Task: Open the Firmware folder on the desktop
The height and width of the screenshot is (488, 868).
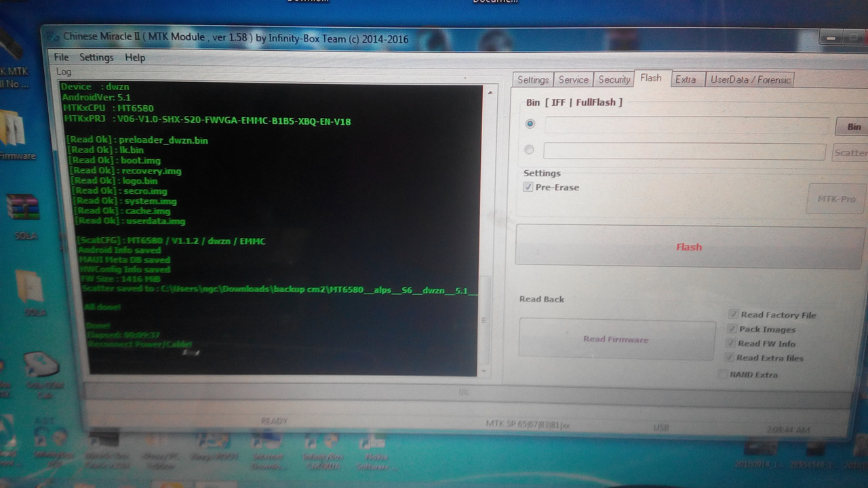Action: coord(12,134)
